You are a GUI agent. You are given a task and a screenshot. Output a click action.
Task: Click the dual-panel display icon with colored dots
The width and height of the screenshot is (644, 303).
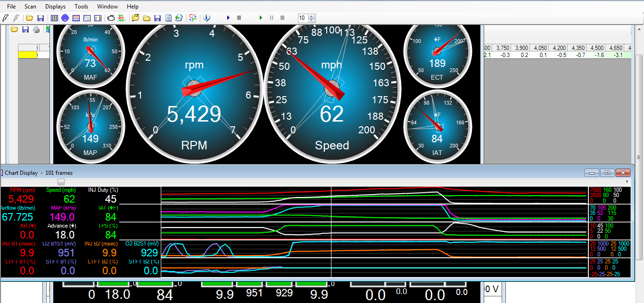tap(98, 18)
